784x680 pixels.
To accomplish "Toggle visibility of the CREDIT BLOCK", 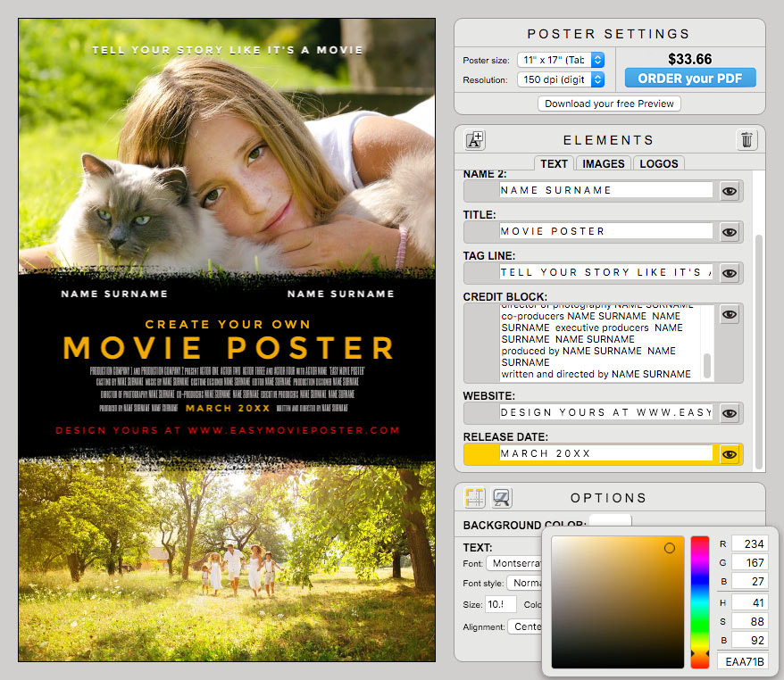I will click(x=730, y=314).
